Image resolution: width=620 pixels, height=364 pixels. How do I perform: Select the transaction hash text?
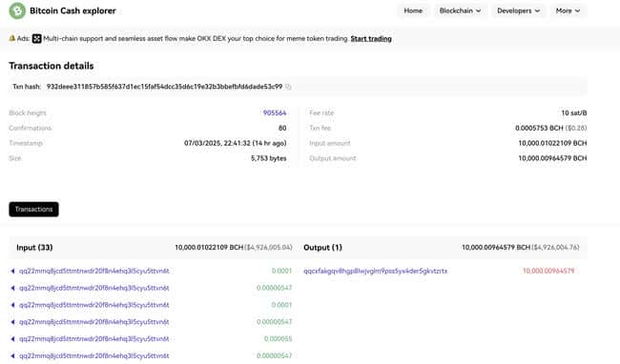[164, 87]
